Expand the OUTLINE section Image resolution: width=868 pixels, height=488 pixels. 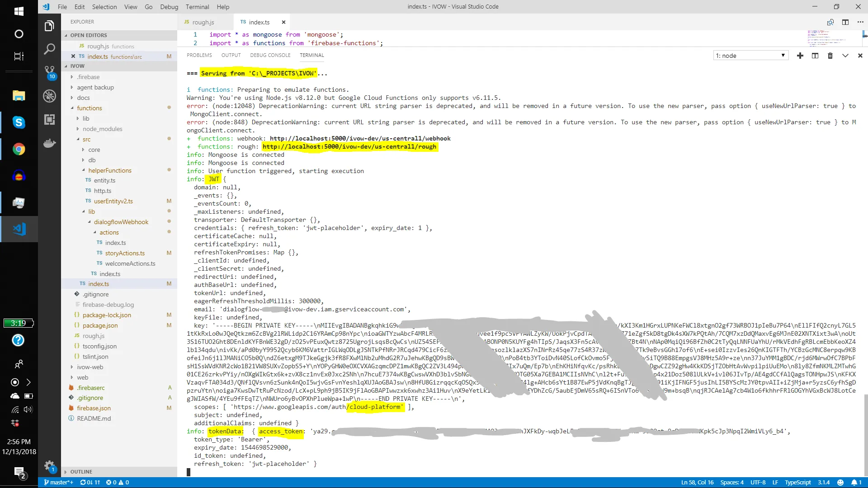(x=81, y=471)
